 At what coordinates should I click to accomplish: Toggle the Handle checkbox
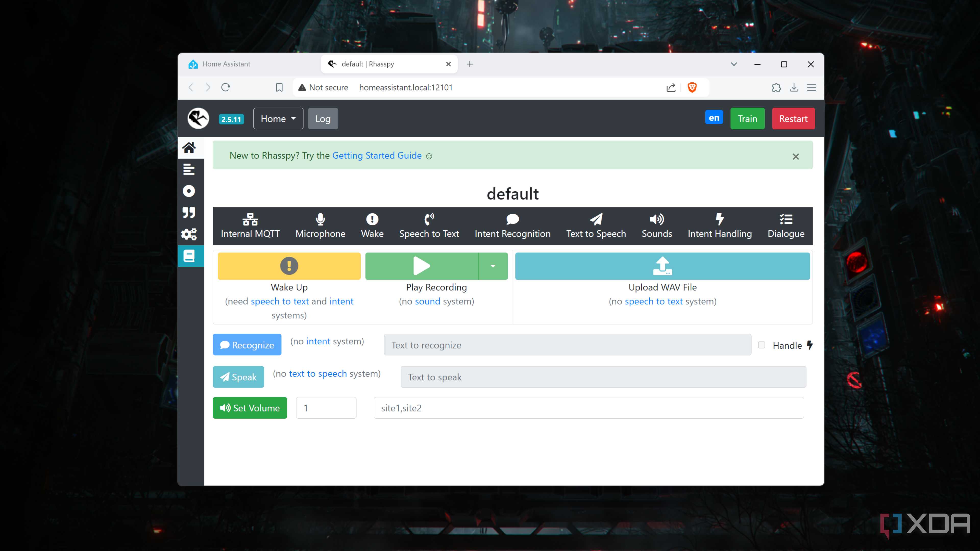(x=762, y=345)
